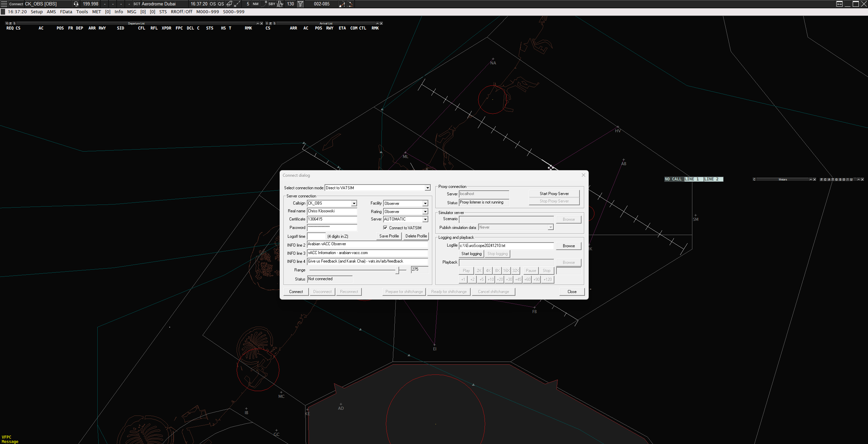This screenshot has height=444, width=868.
Task: Open the AMS menu
Action: (x=51, y=12)
